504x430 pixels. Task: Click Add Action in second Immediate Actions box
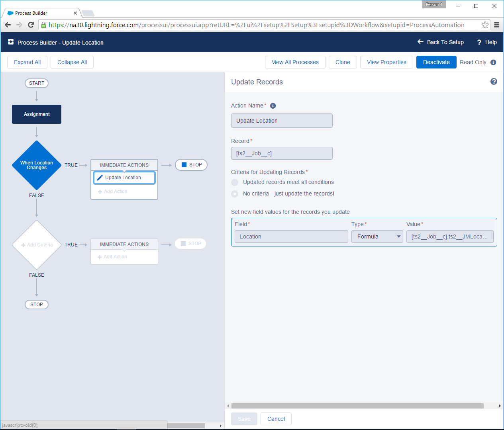coord(112,257)
